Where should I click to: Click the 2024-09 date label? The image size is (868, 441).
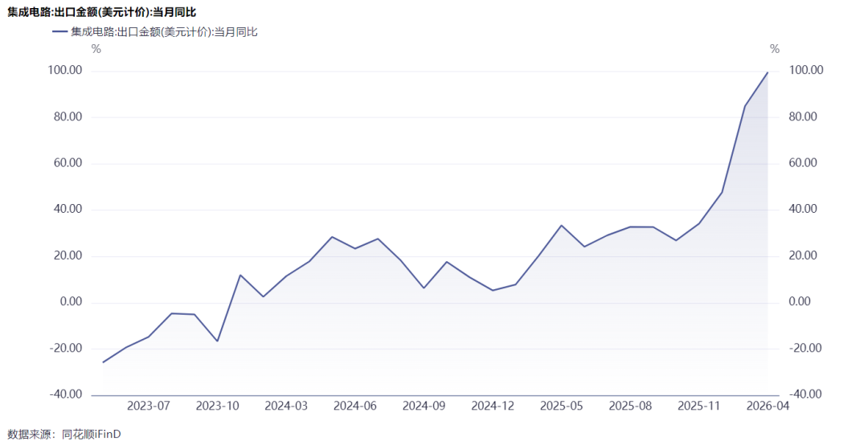pos(424,406)
